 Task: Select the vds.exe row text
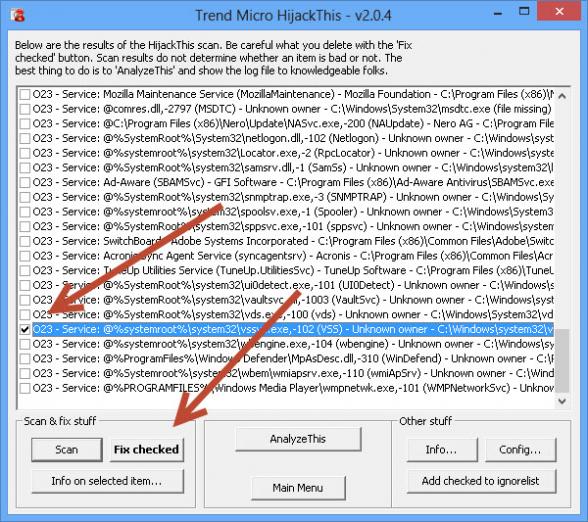(293, 315)
